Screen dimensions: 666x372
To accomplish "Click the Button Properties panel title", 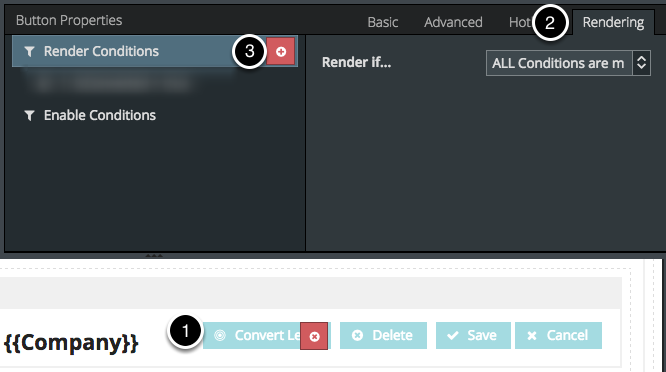I will [x=69, y=20].
